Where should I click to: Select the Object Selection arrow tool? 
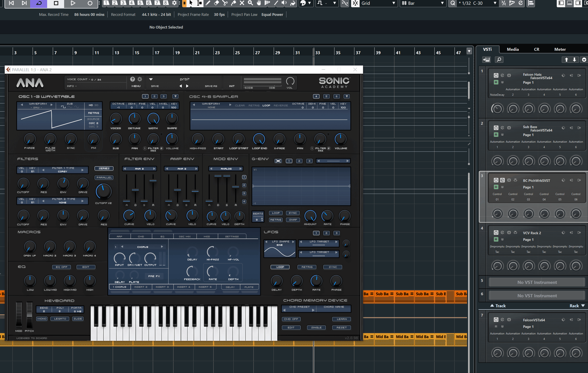(x=191, y=3)
